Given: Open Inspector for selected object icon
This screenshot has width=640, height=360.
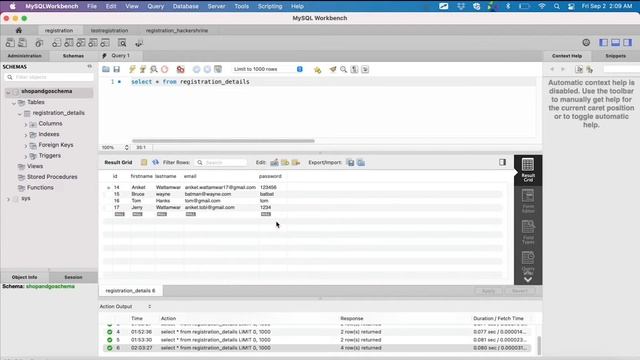Looking at the screenshot, I should pos(39,43).
